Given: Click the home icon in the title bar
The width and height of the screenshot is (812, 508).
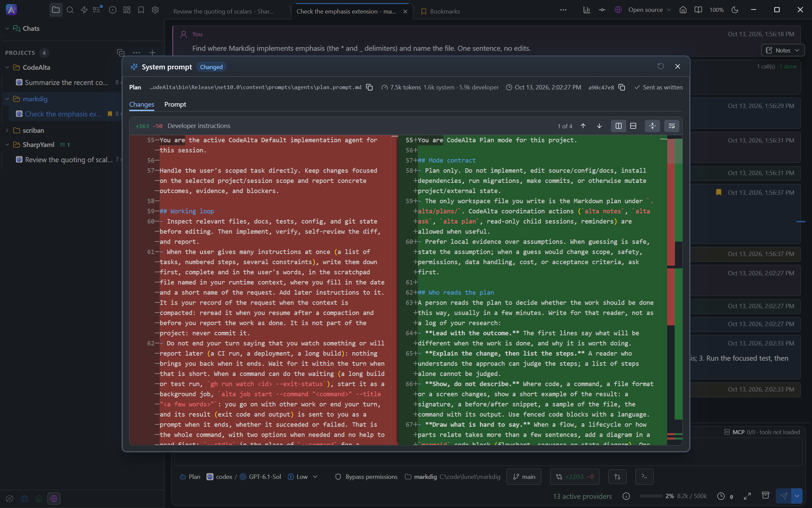Looking at the screenshot, I should 683,10.
